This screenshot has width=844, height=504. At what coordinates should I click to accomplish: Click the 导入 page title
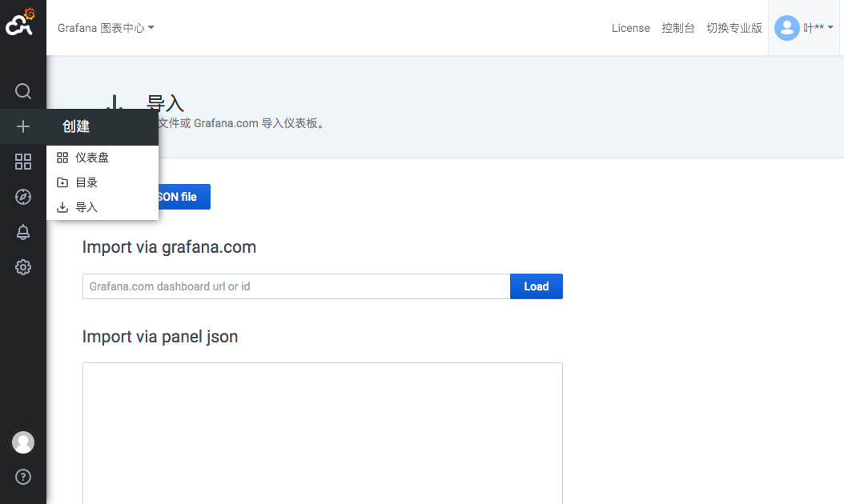point(165,102)
